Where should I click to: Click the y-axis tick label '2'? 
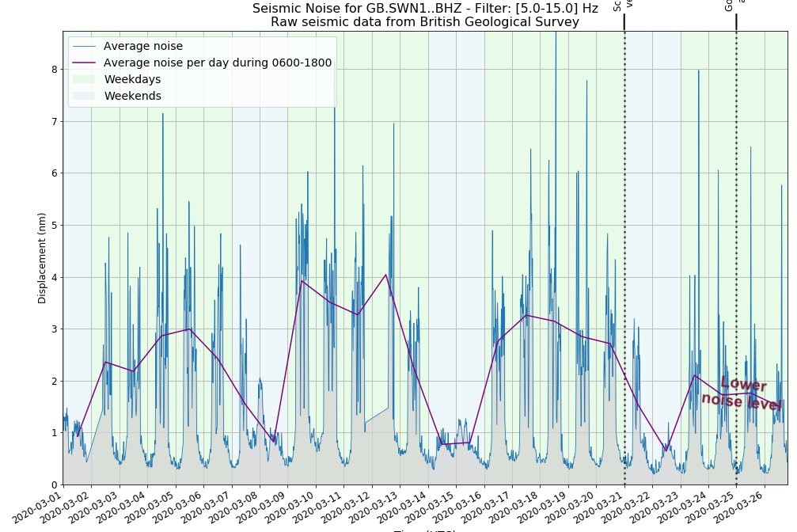click(55, 381)
